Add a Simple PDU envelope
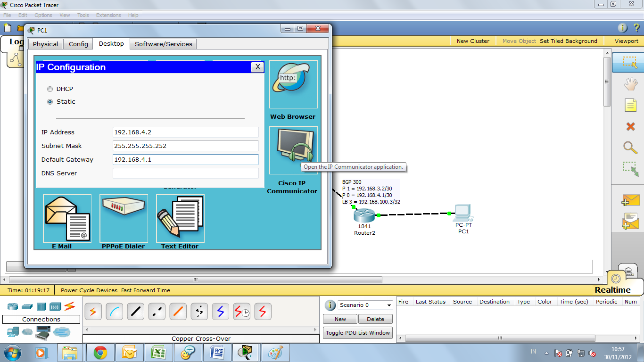Viewport: 644px width, 362px height. tap(630, 200)
